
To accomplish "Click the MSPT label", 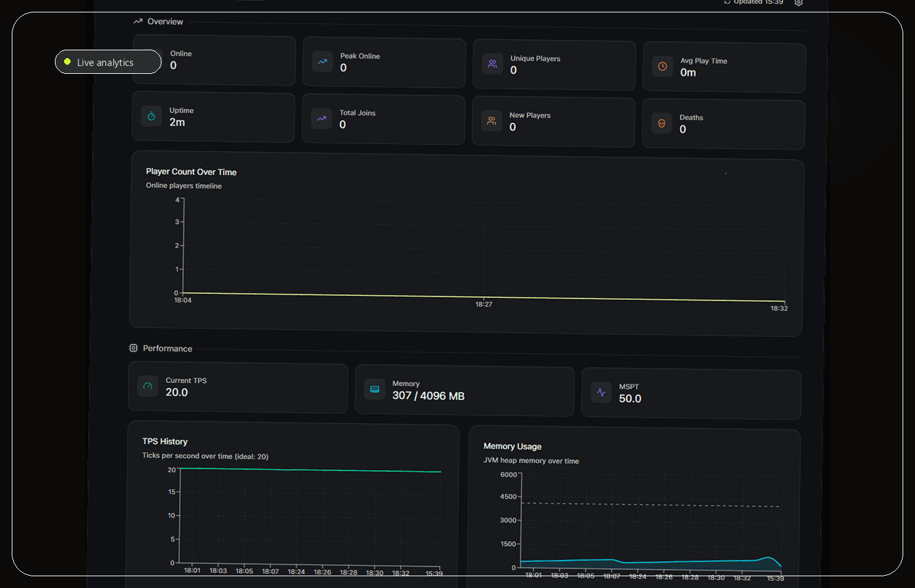I will 629,387.
